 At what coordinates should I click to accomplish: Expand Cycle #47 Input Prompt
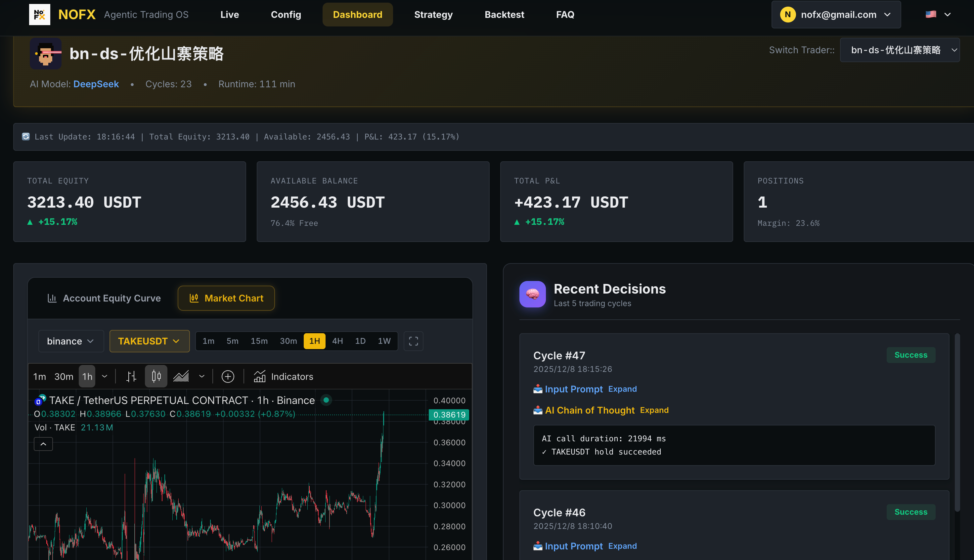click(x=622, y=389)
